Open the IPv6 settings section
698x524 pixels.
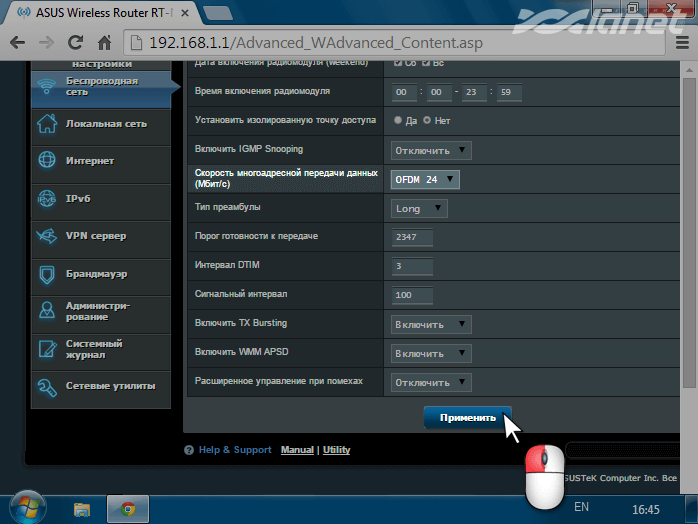click(x=78, y=199)
